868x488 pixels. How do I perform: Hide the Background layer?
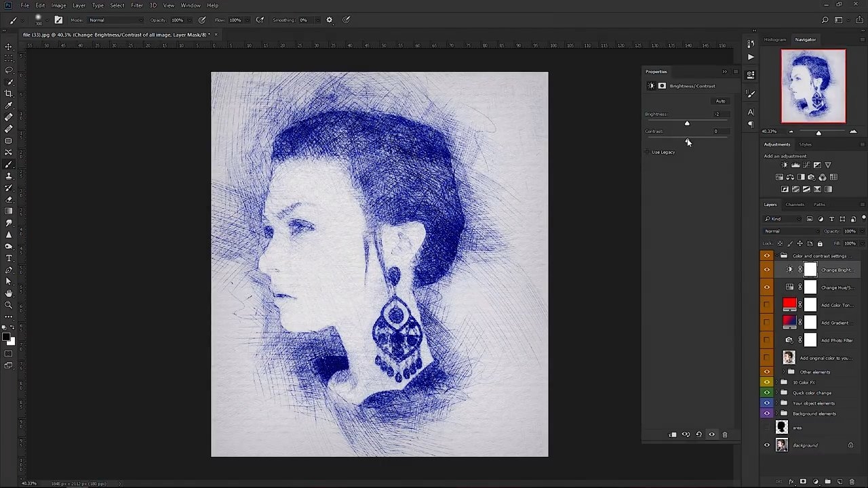[x=767, y=445]
